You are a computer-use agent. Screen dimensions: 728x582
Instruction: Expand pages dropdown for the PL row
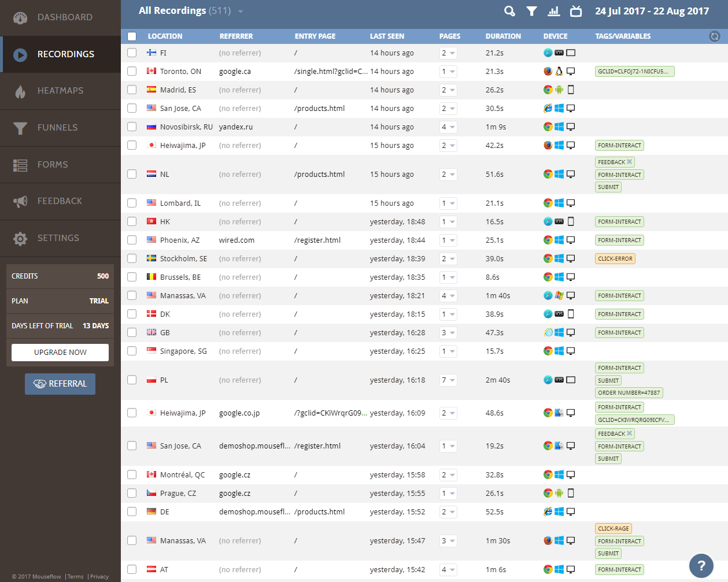pos(448,380)
